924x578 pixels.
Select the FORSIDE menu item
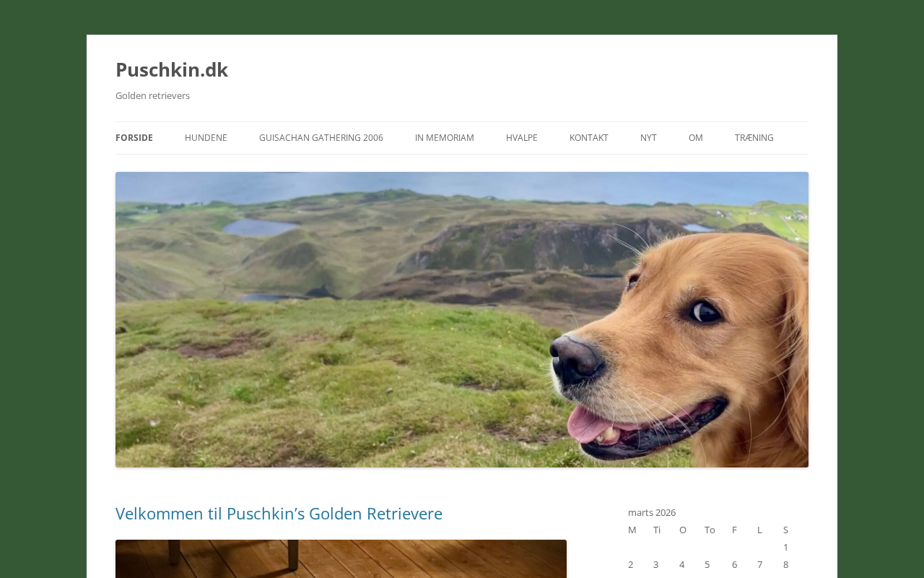click(x=134, y=138)
